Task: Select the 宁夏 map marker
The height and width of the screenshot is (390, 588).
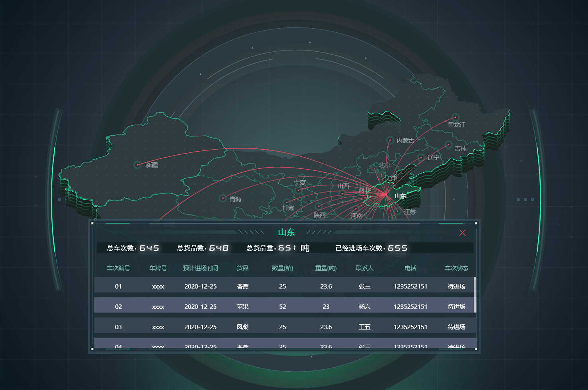Action: pos(299,190)
